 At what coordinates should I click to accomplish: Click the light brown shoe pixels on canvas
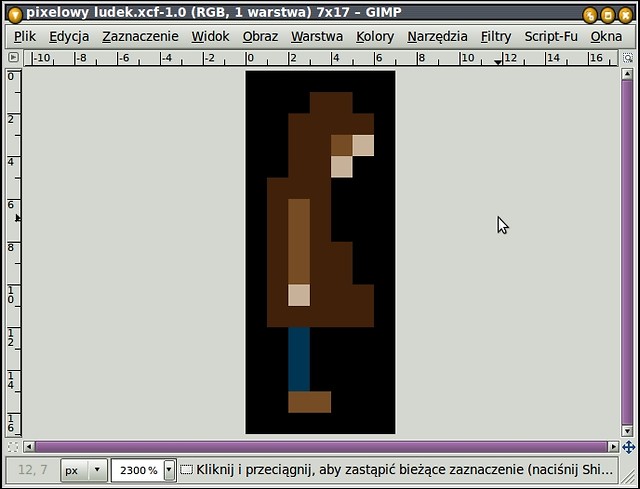coord(309,402)
